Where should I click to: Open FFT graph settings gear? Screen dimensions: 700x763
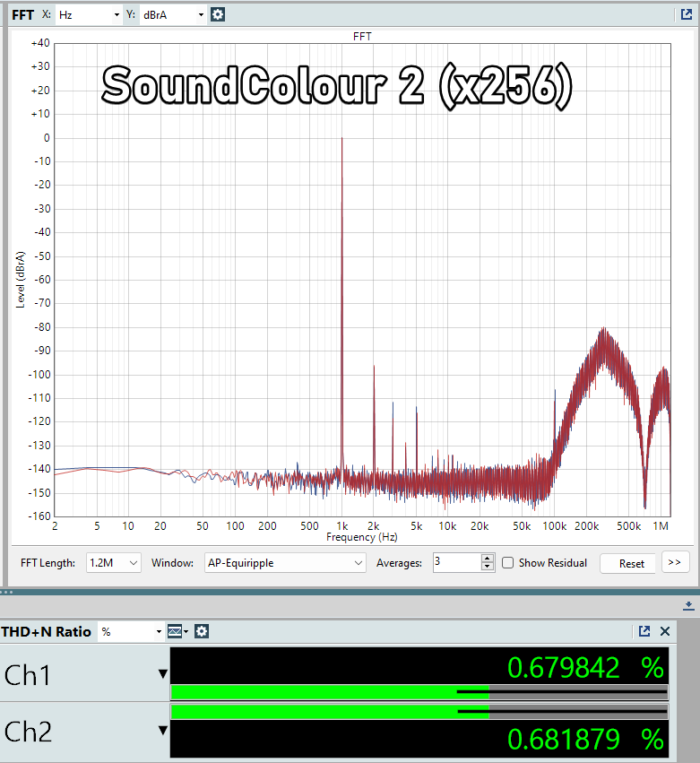[x=218, y=14]
